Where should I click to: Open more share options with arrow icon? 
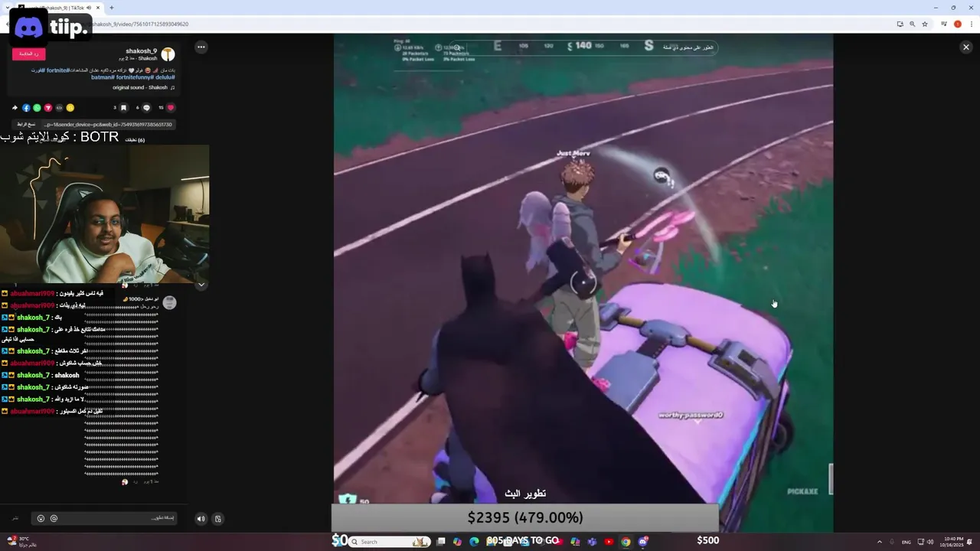15,108
